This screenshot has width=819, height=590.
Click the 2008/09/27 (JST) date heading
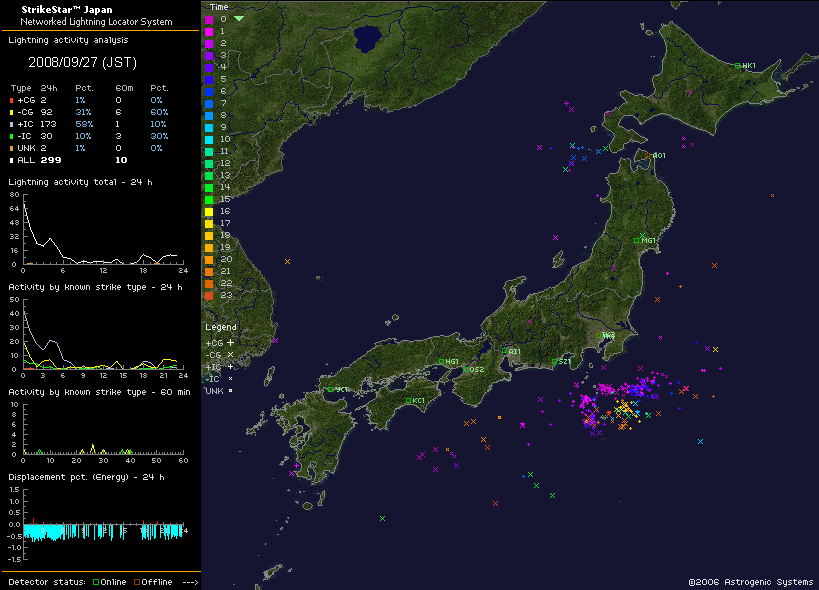pyautogui.click(x=70, y=61)
